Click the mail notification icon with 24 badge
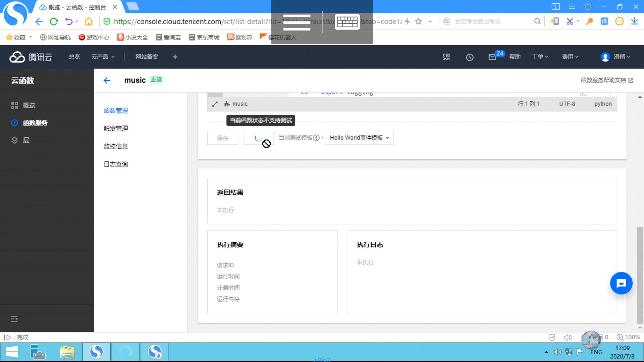Viewport: 644px width, 362px height. (x=492, y=57)
